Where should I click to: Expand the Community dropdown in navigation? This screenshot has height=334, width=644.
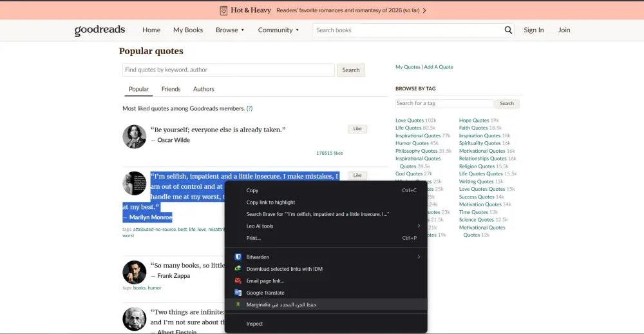(278, 30)
